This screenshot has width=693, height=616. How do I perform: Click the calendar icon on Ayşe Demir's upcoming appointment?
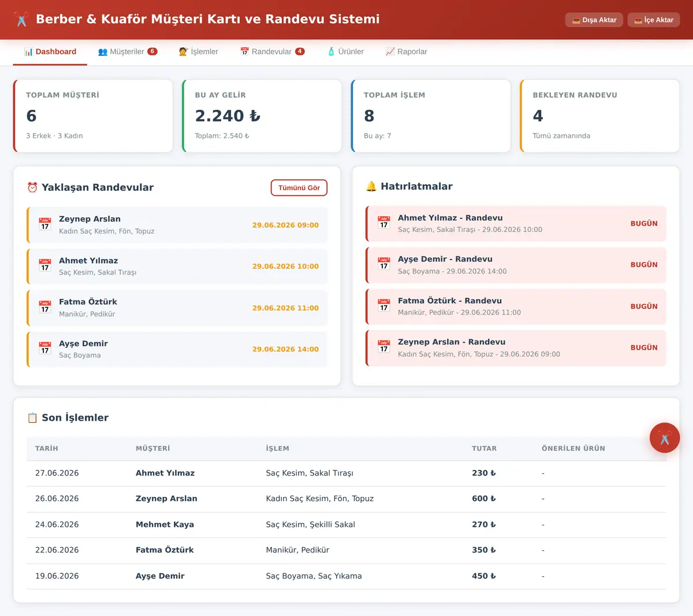point(45,348)
